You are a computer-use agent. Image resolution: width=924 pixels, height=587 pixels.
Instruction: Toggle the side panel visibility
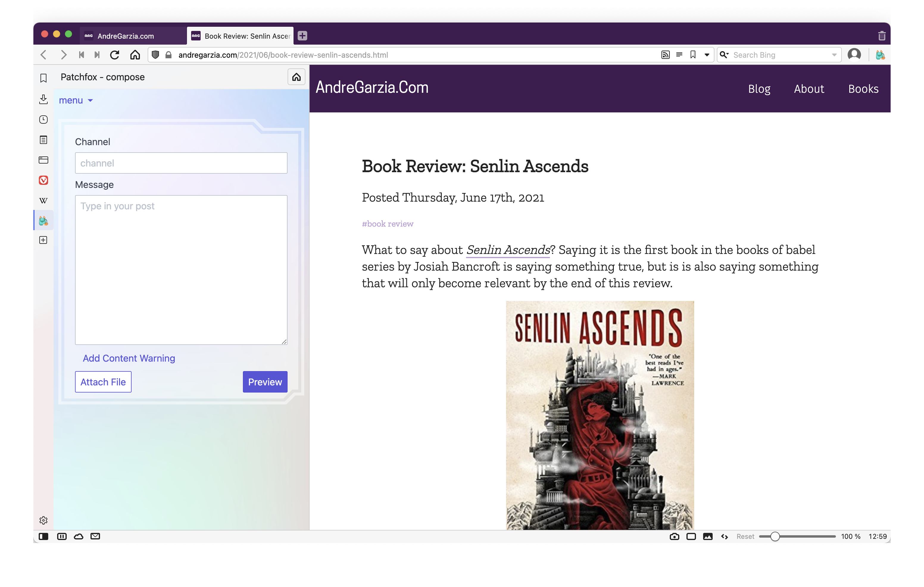pos(43,536)
